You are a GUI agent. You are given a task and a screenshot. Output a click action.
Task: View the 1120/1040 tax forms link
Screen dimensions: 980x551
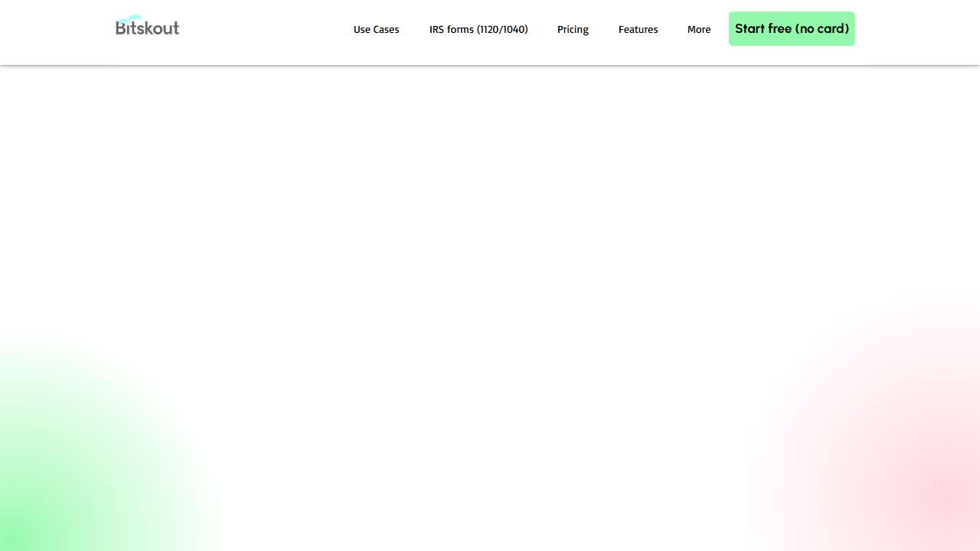479,29
